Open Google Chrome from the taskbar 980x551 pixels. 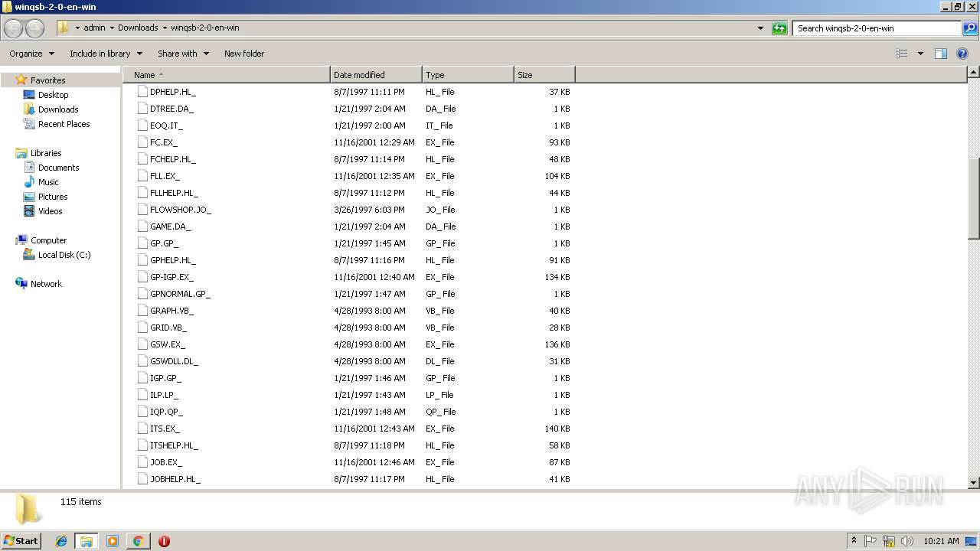138,541
